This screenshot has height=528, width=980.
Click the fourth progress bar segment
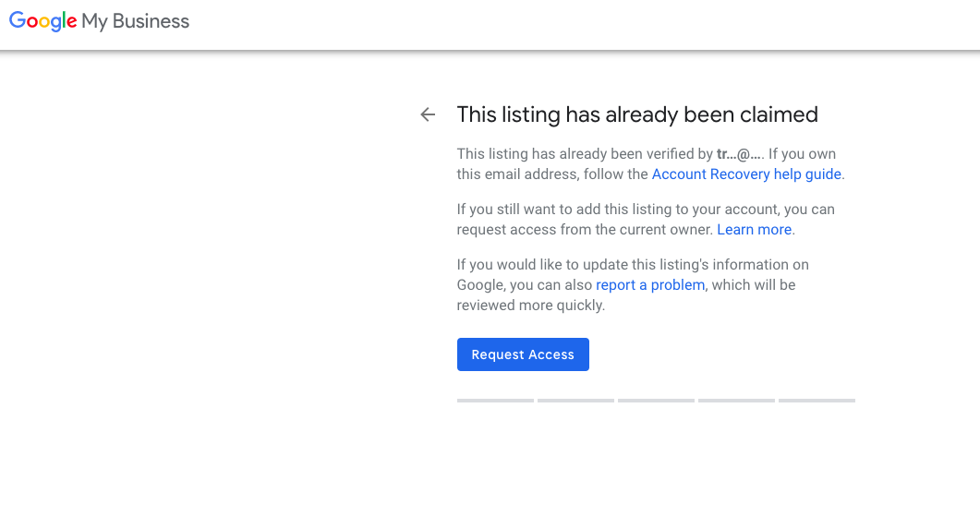(x=736, y=401)
